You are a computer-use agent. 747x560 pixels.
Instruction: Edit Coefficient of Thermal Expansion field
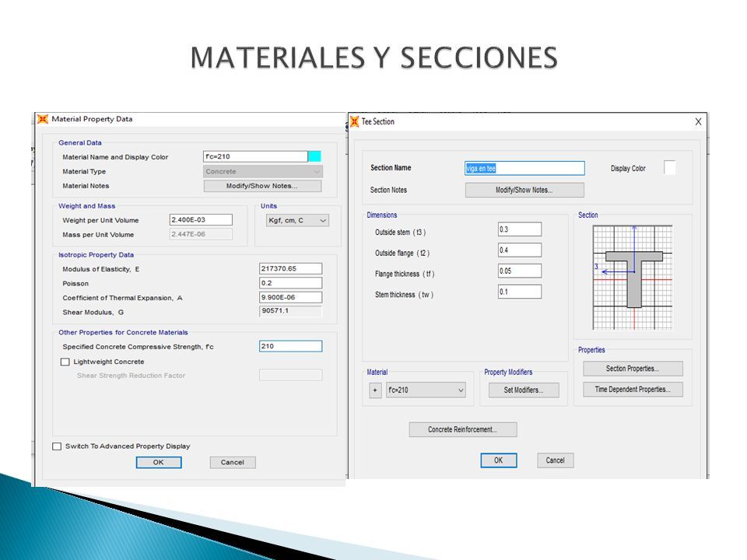[290, 297]
